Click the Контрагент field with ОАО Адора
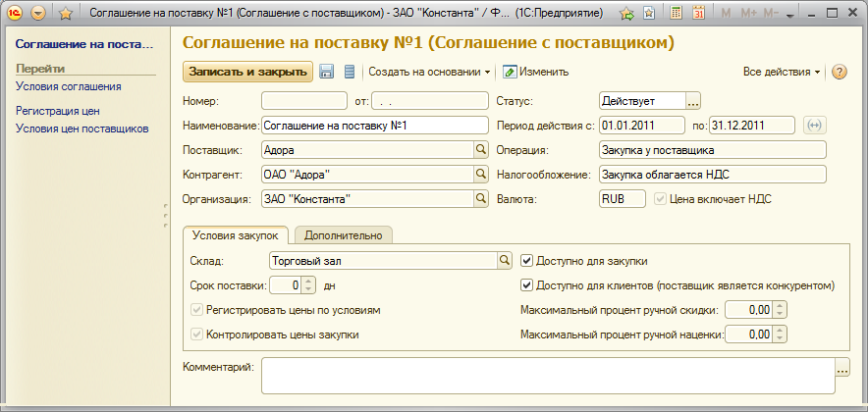 [x=367, y=175]
